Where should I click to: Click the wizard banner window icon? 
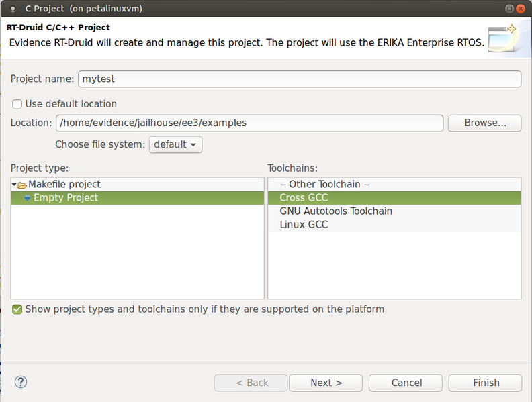click(503, 39)
